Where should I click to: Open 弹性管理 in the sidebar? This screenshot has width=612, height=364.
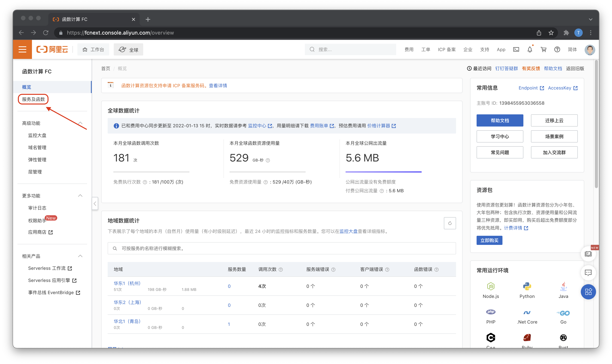pyautogui.click(x=37, y=160)
